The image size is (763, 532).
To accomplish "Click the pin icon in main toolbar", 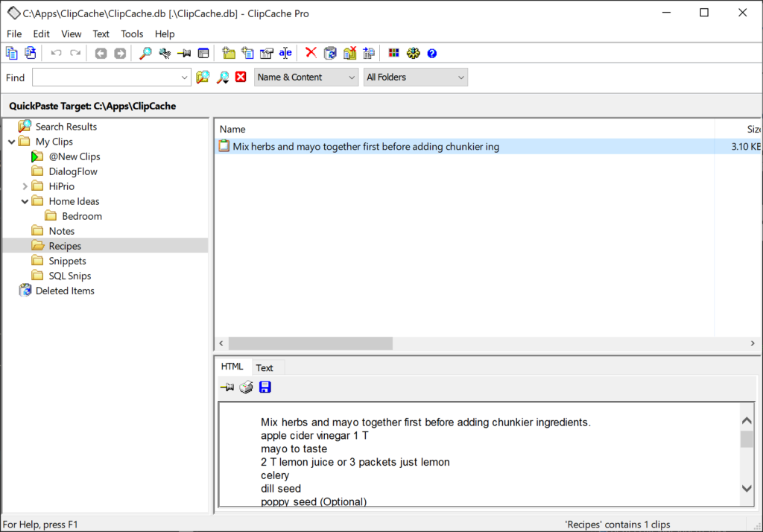I will [x=184, y=53].
